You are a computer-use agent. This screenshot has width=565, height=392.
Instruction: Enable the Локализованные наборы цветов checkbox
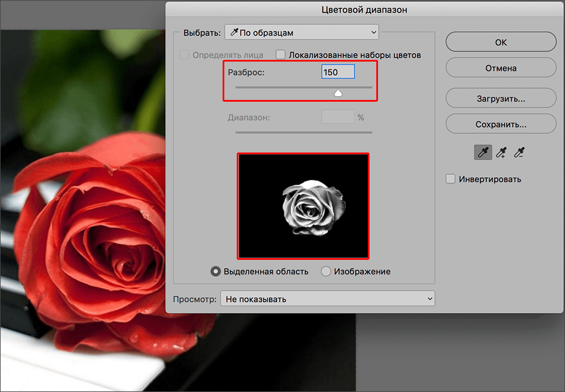[x=281, y=55]
